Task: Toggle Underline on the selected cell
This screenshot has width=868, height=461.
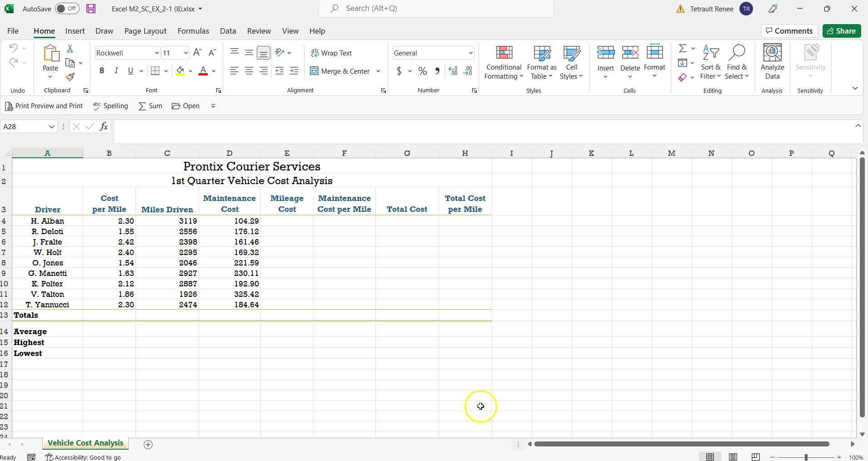Action: tap(130, 71)
